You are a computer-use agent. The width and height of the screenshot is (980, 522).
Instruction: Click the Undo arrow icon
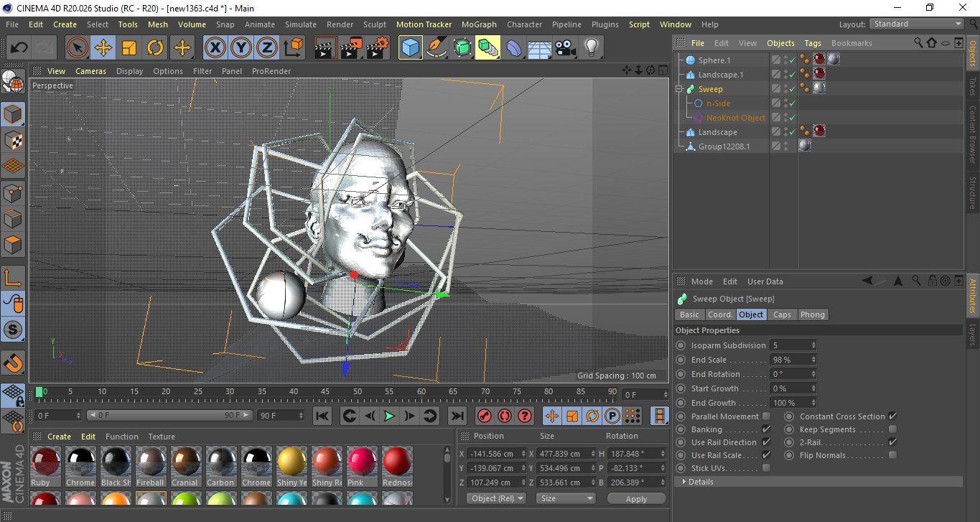click(x=19, y=48)
